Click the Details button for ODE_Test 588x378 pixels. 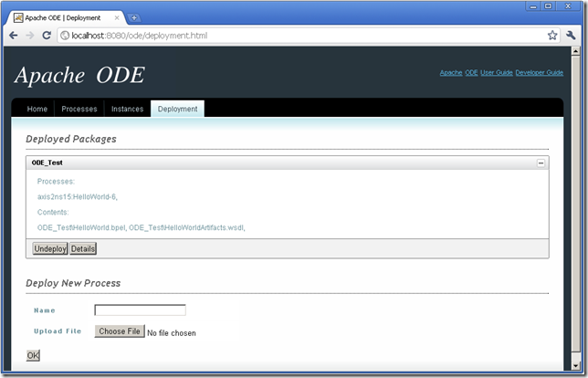(83, 248)
